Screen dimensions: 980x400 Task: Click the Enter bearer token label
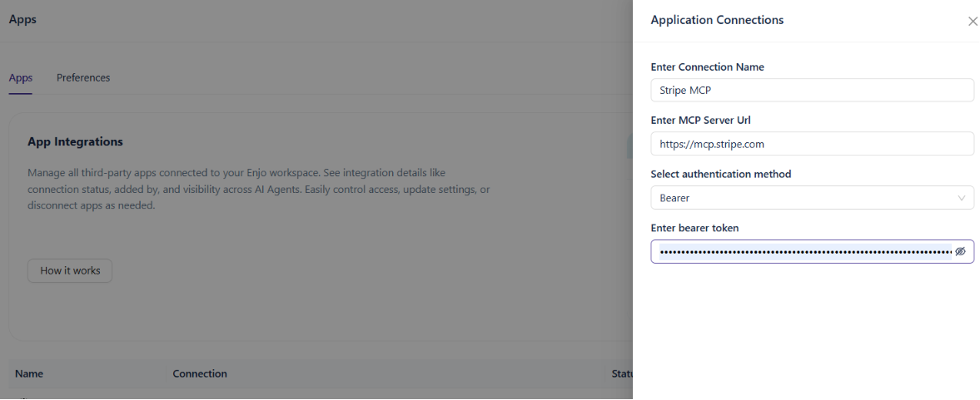(694, 228)
